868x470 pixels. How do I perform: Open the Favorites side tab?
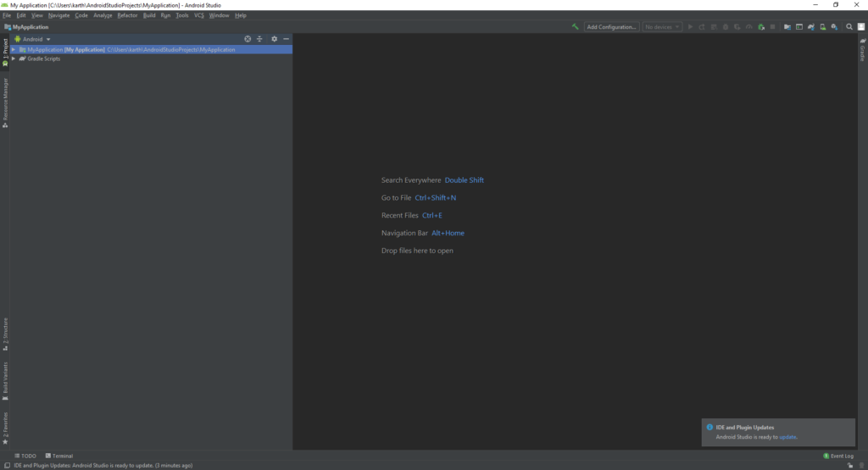pyautogui.click(x=6, y=429)
